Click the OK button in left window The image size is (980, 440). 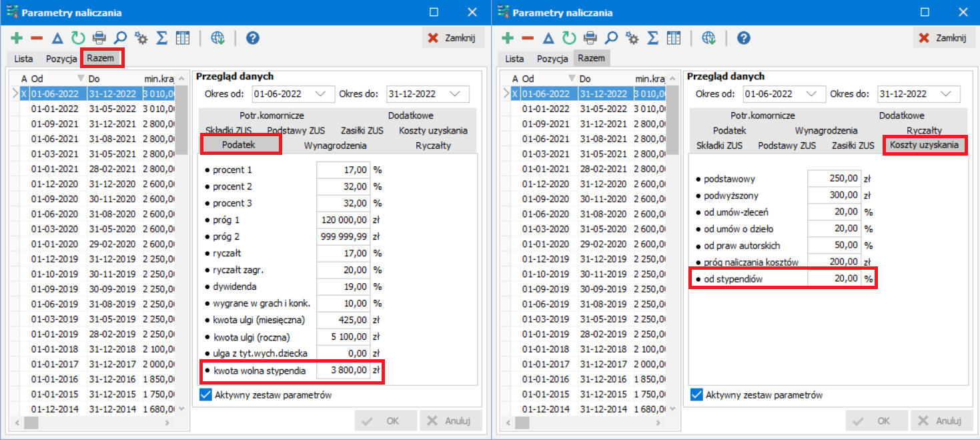pos(386,421)
